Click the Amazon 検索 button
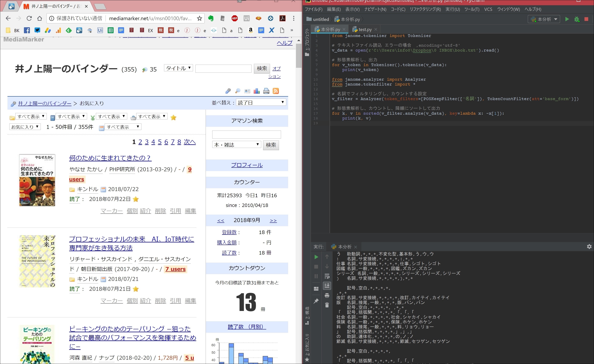Viewport: 594px width, 364px height. click(x=271, y=145)
